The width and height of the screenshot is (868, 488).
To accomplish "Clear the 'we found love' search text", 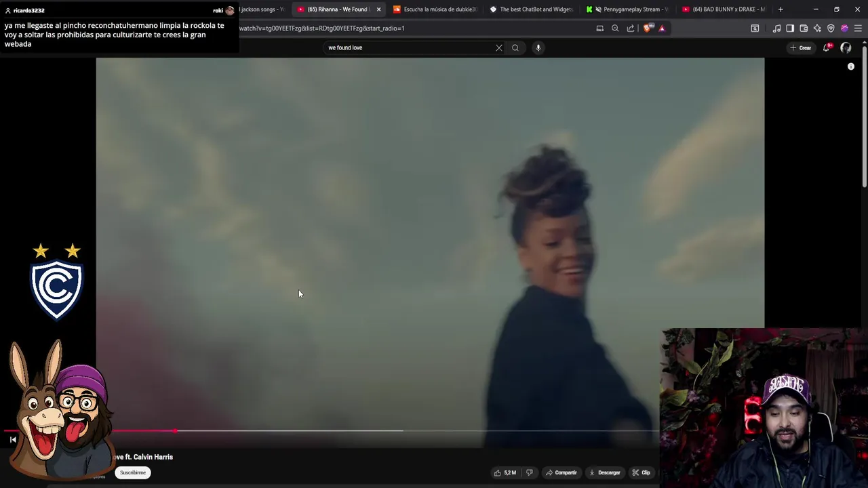I will 499,47.
